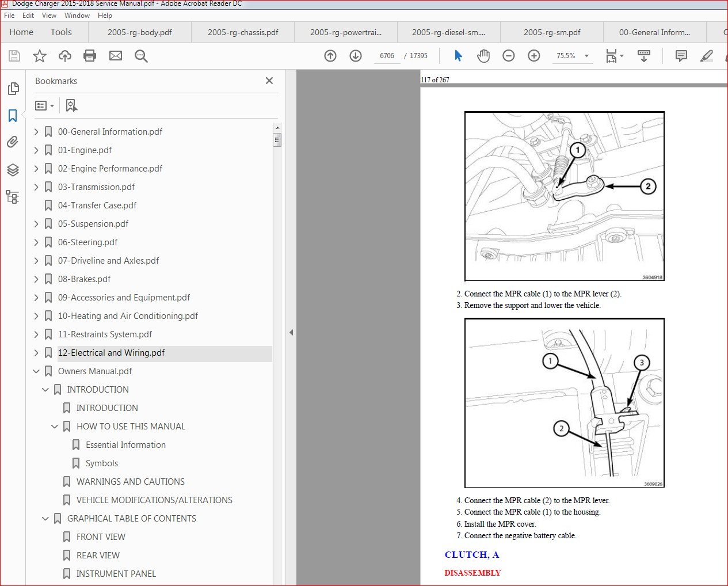Image resolution: width=728 pixels, height=586 pixels.
Task: Expand 01-Engine.pdf bookmark
Action: (36, 150)
